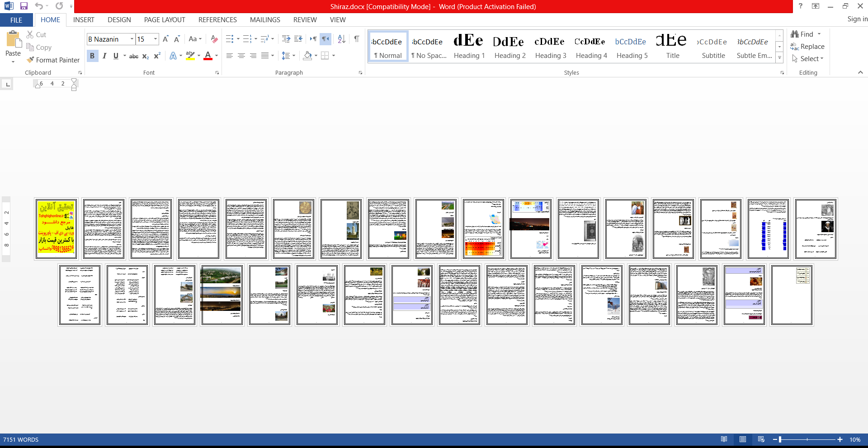Image resolution: width=868 pixels, height=448 pixels.
Task: Click the red Font Color button
Action: click(208, 56)
